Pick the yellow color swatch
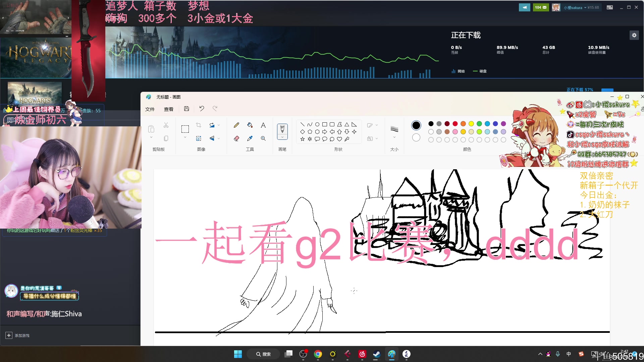The image size is (644, 362). tap(471, 124)
